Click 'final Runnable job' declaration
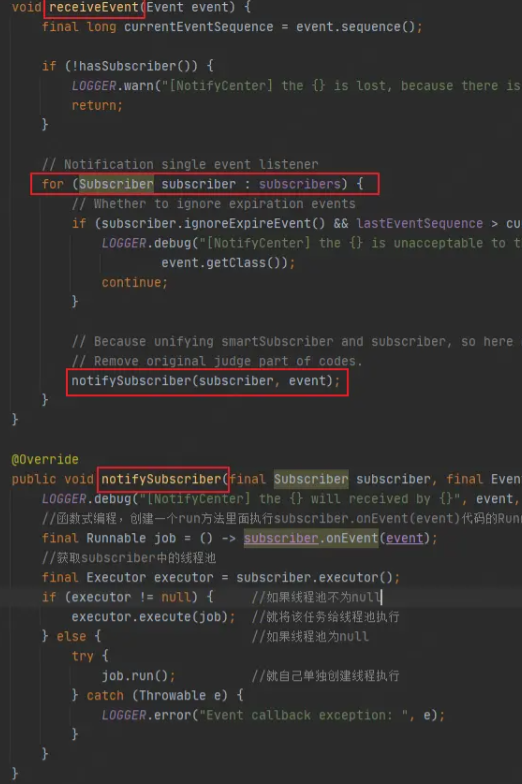This screenshot has width=522, height=784. click(109, 538)
